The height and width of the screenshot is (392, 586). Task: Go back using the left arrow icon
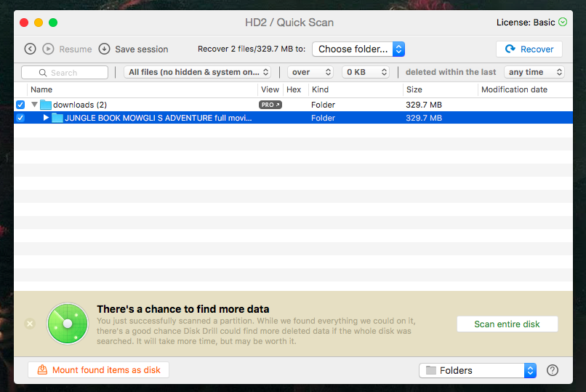31,49
